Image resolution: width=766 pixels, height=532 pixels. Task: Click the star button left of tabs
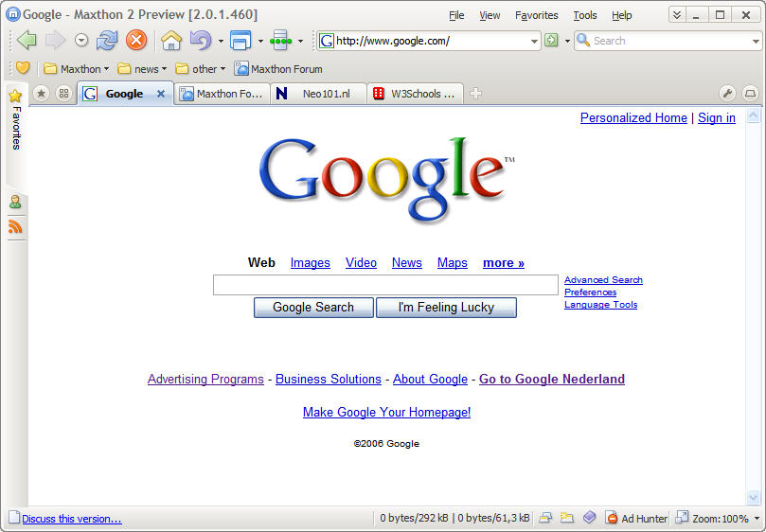tap(41, 94)
